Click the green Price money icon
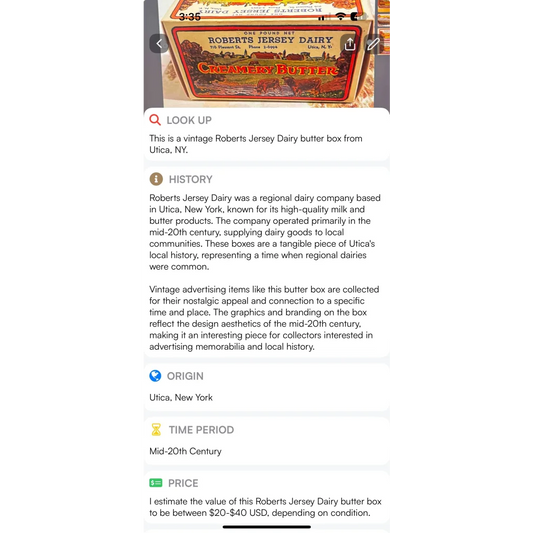The height and width of the screenshot is (533, 533). coord(156,483)
